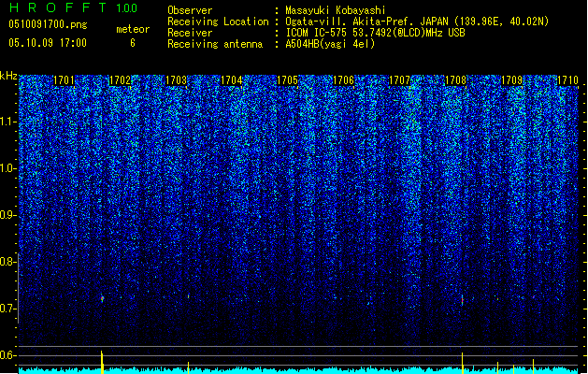Click the HROFFT 1.0.0 title text
This screenshot has height=374, width=588.
pos(74,7)
